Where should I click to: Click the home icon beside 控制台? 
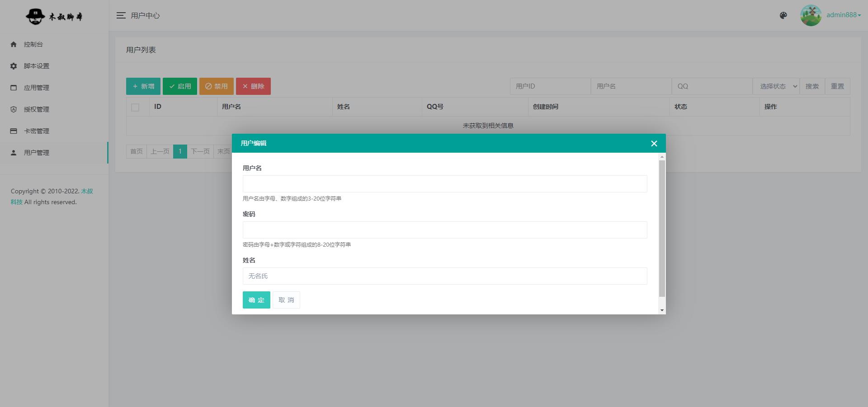14,44
